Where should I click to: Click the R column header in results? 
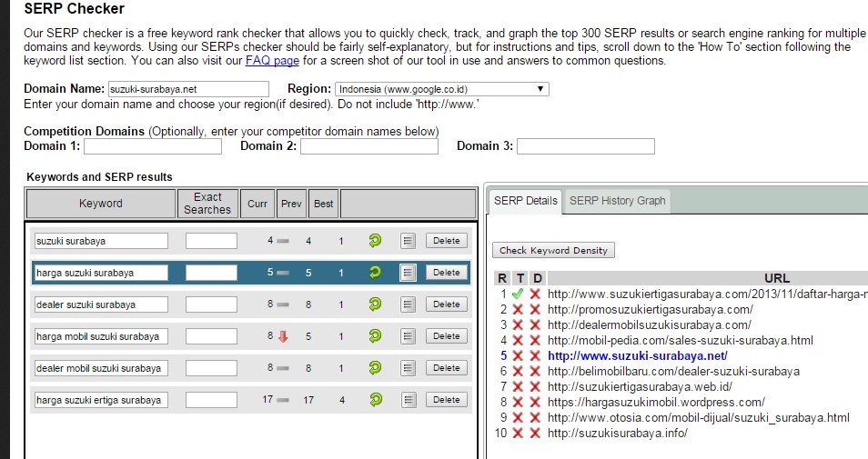[502, 278]
